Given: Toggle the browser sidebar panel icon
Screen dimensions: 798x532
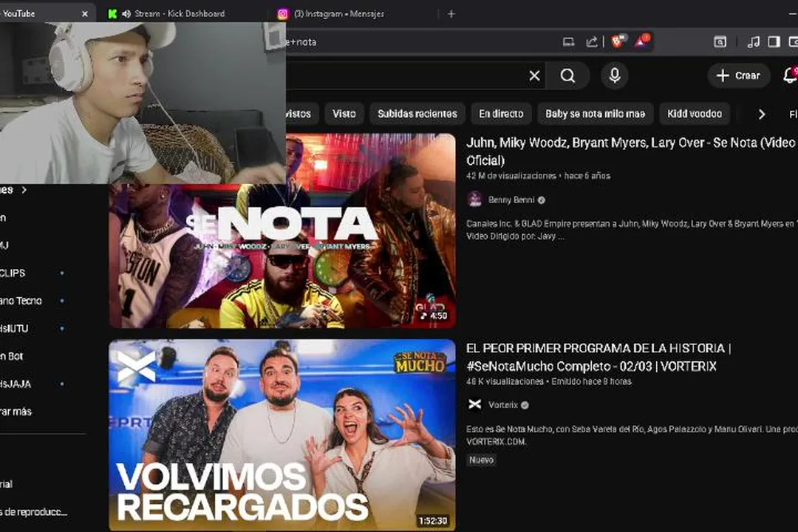Looking at the screenshot, I should click(774, 41).
